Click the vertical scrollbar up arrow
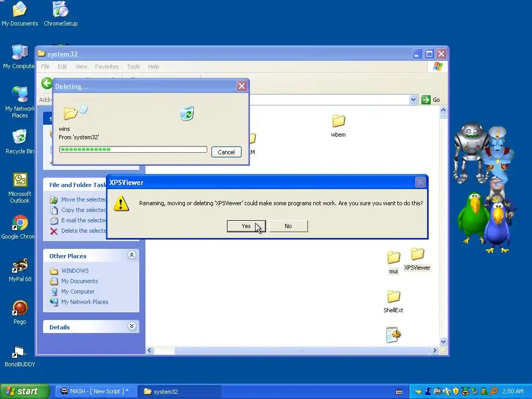 click(x=443, y=110)
